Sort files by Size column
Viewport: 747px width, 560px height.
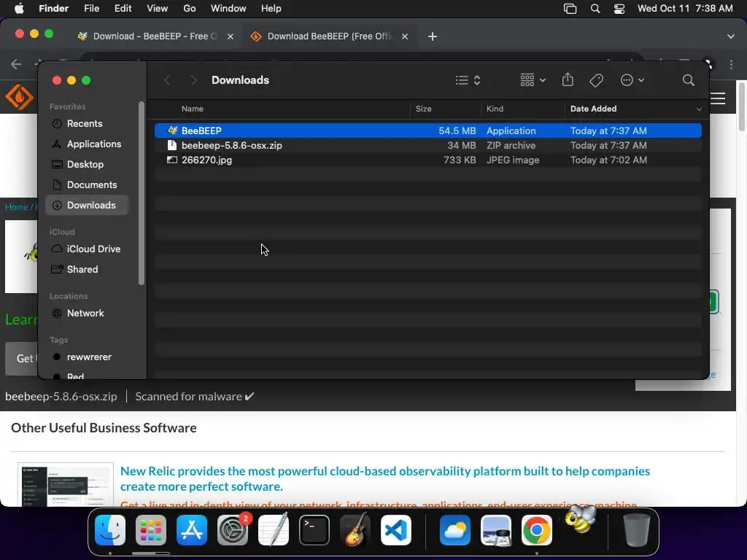coord(424,109)
